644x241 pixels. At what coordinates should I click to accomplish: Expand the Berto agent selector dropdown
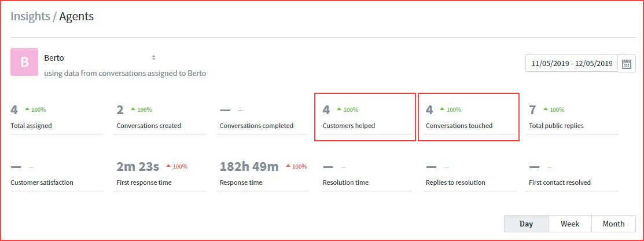(153, 57)
